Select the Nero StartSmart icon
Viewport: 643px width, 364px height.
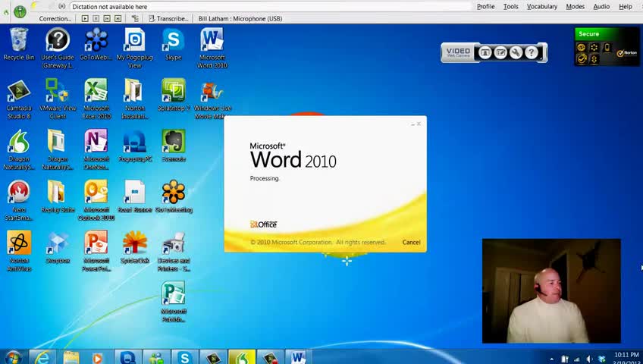click(18, 200)
